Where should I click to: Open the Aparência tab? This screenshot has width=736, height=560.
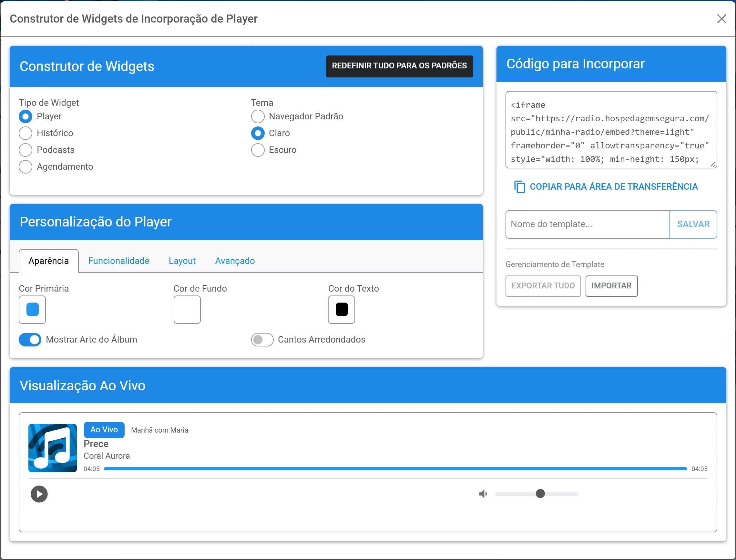(x=48, y=261)
